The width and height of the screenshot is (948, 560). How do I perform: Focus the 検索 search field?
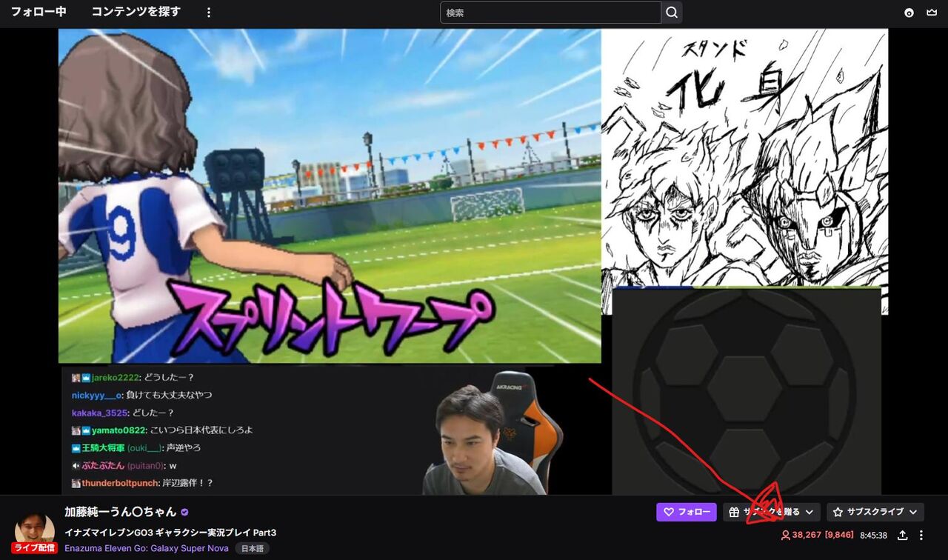[550, 13]
